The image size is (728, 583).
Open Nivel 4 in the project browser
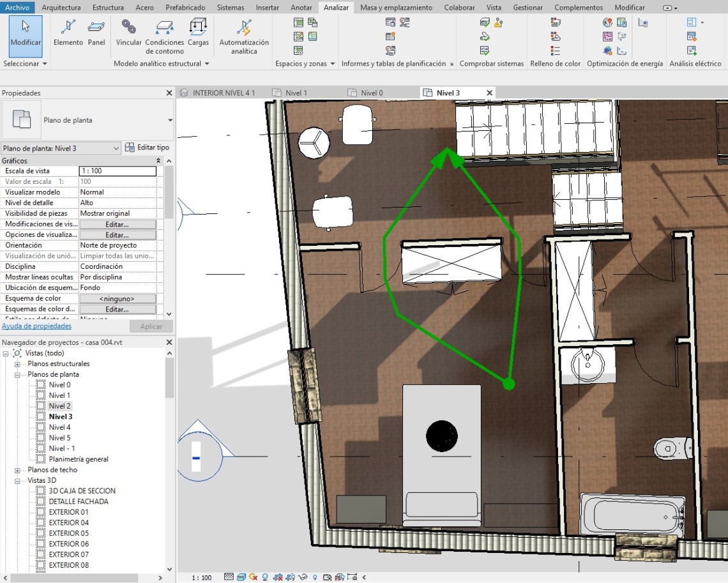coord(59,427)
